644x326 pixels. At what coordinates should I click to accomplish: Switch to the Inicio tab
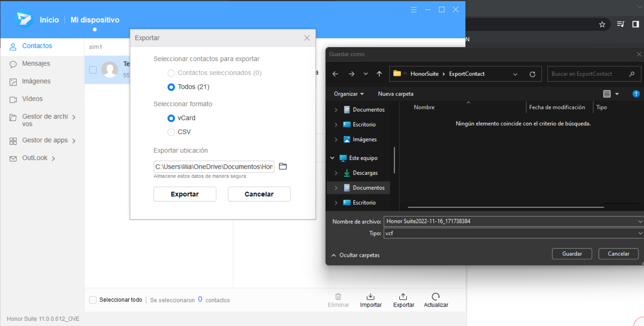[x=49, y=20]
